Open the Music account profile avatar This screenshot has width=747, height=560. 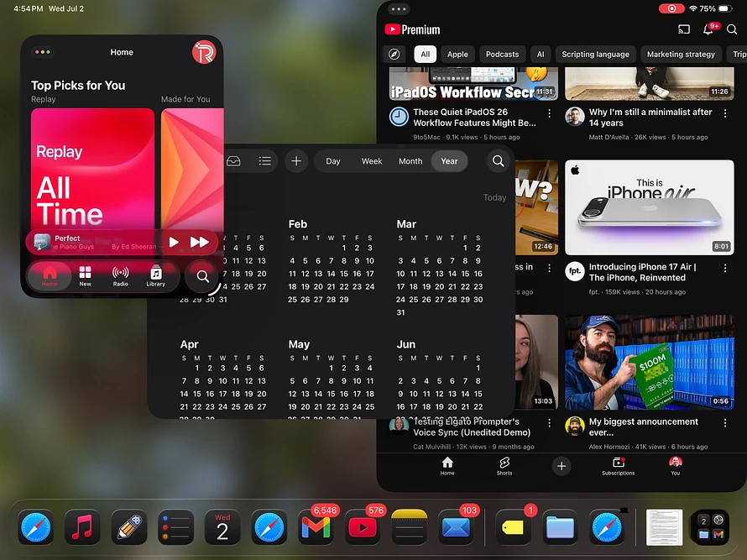pos(204,52)
